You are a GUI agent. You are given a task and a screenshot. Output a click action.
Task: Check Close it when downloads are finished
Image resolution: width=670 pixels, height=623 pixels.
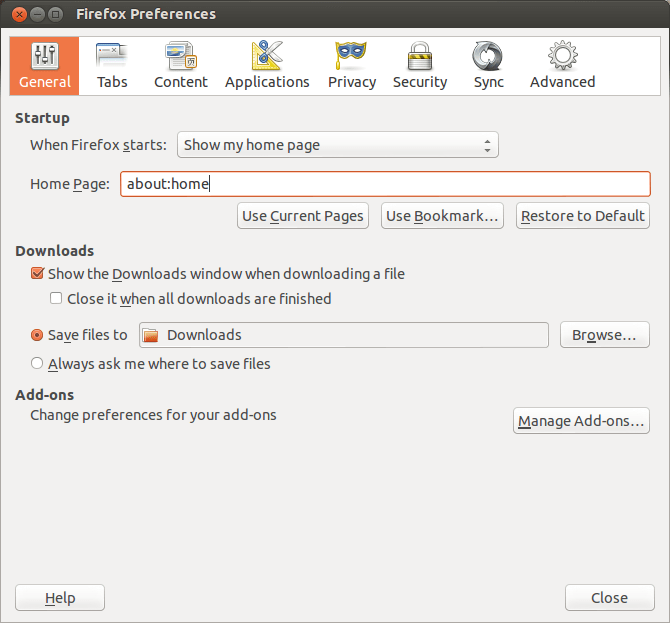[56, 298]
